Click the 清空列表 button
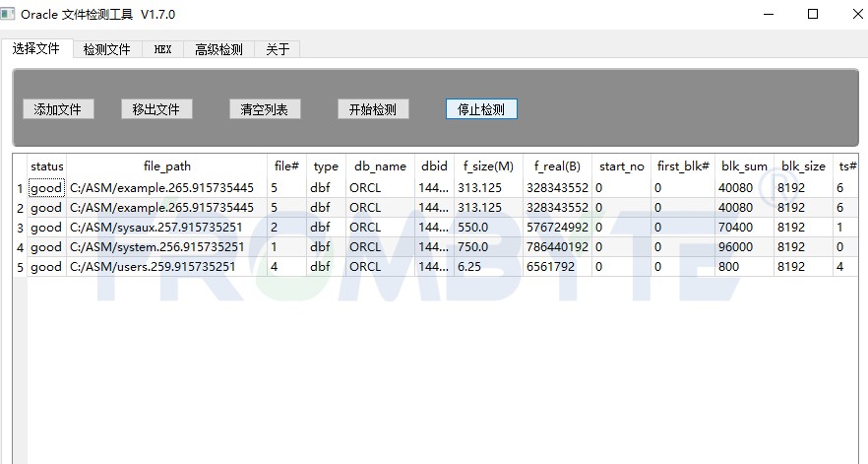 [265, 109]
